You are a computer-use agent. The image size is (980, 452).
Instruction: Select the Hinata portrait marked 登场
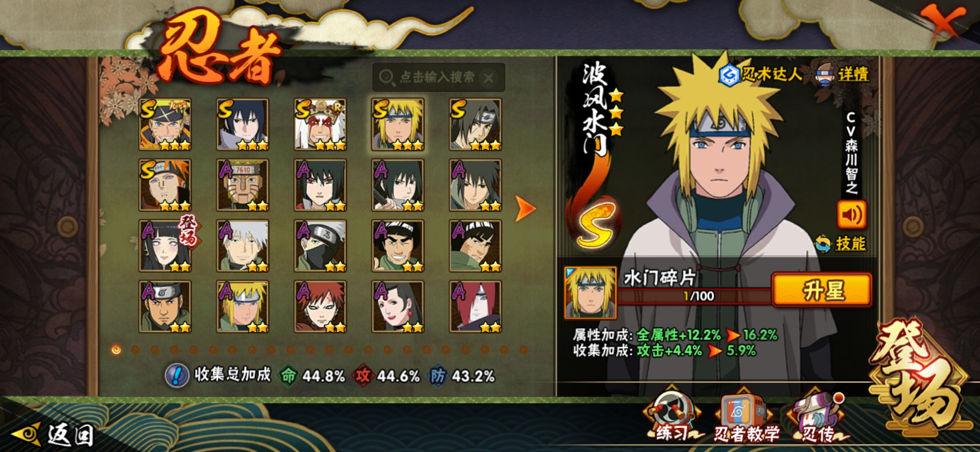(x=165, y=246)
